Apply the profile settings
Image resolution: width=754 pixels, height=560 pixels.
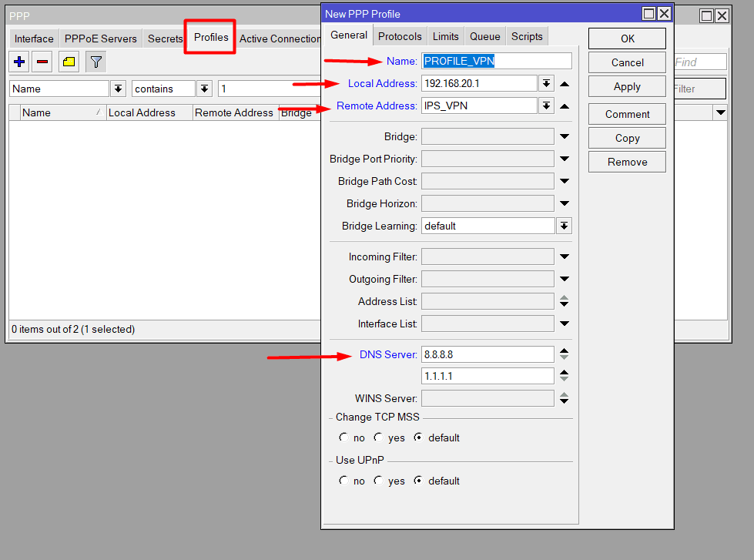tap(626, 86)
